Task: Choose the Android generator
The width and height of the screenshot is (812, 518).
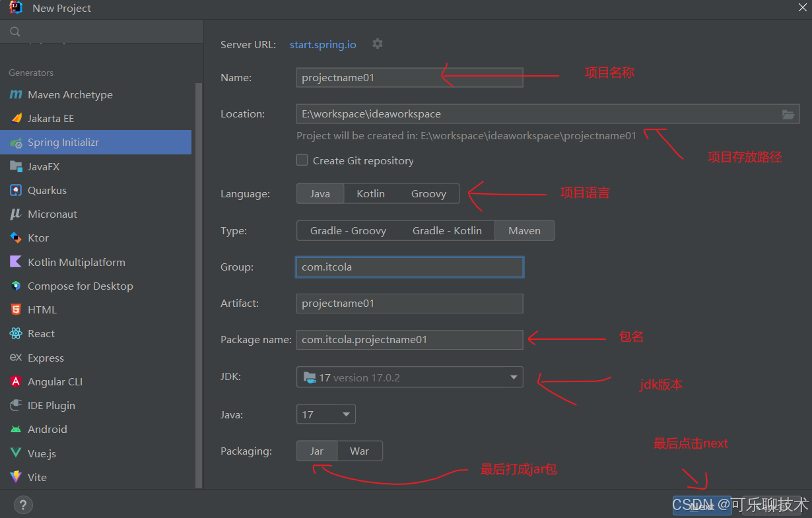Action: click(x=96, y=429)
